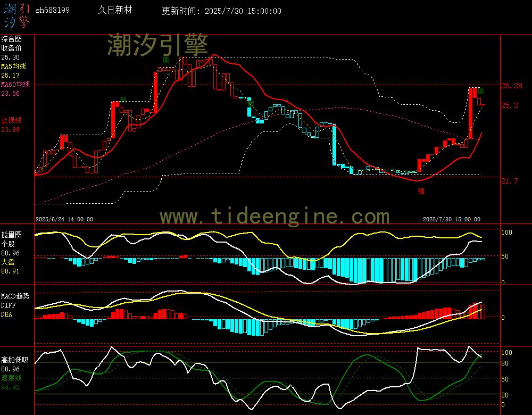Click the 高抛低吸 value 88.96
Screen dimensions: 532x415
point(10,369)
